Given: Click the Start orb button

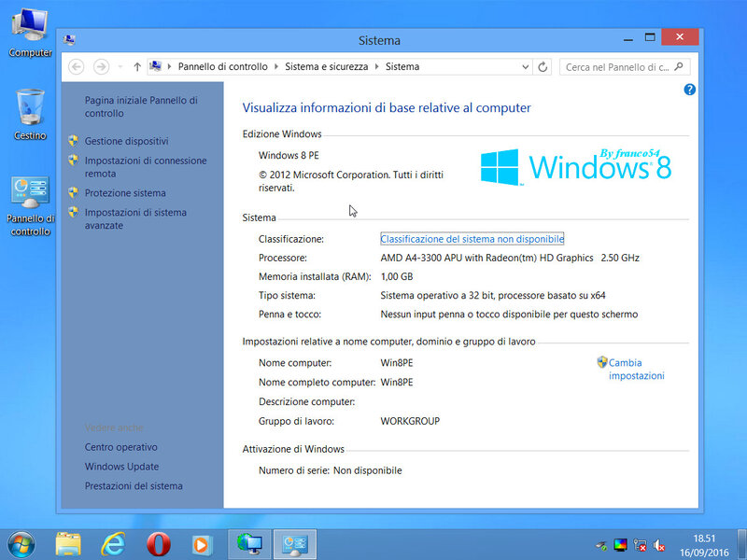Looking at the screenshot, I should tap(21, 544).
